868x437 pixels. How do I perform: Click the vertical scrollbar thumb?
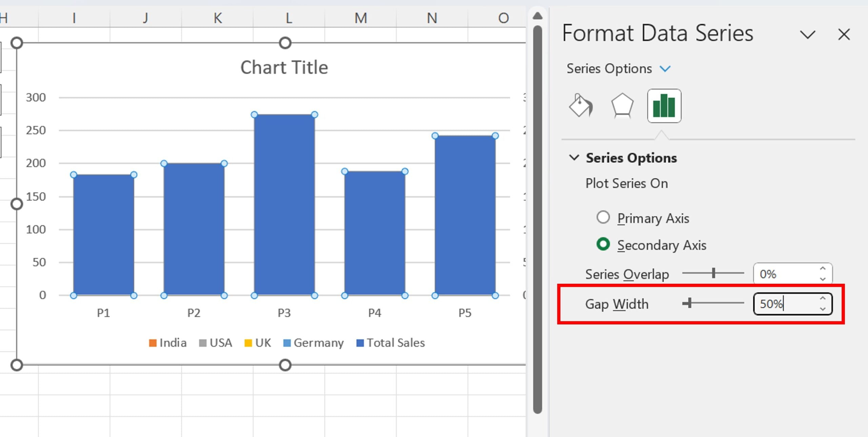click(537, 220)
